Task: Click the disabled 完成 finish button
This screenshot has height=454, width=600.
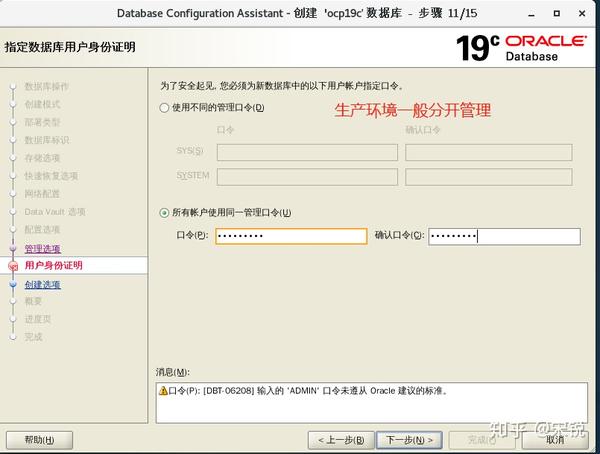Action: [482, 440]
